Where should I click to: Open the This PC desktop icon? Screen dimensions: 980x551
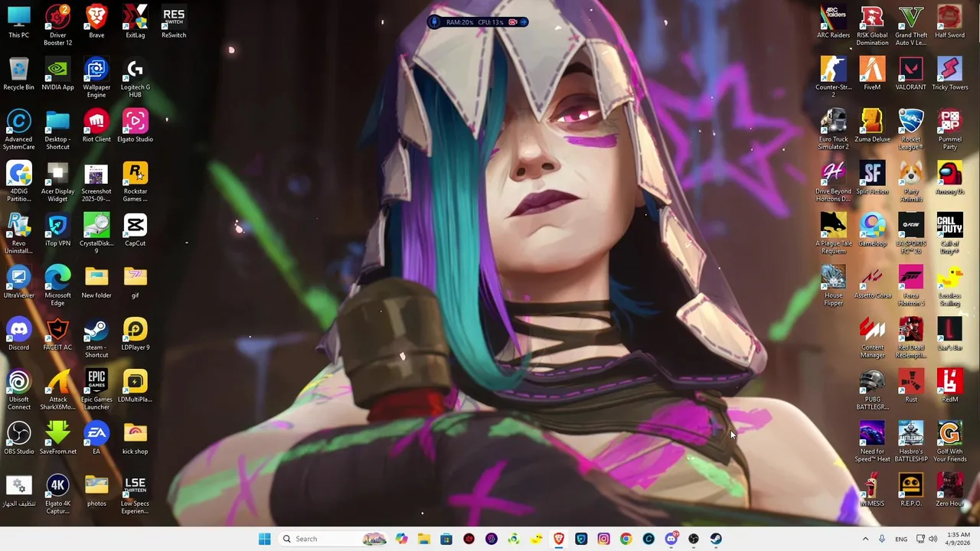19,22
